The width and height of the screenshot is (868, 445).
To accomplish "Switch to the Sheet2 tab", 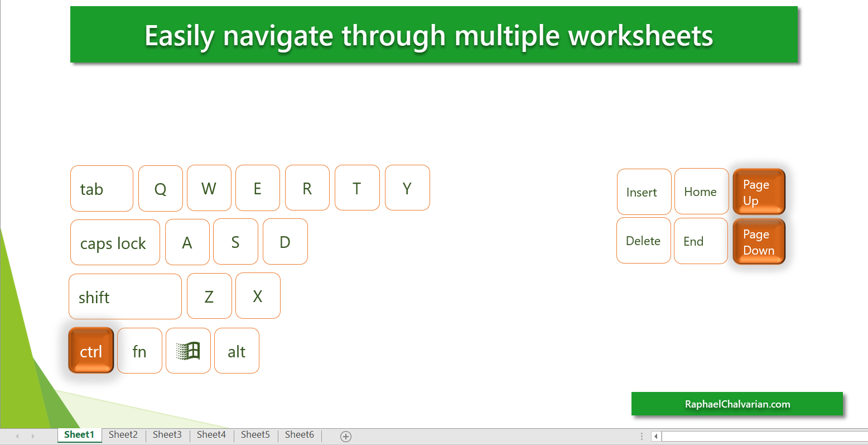I will (123, 434).
